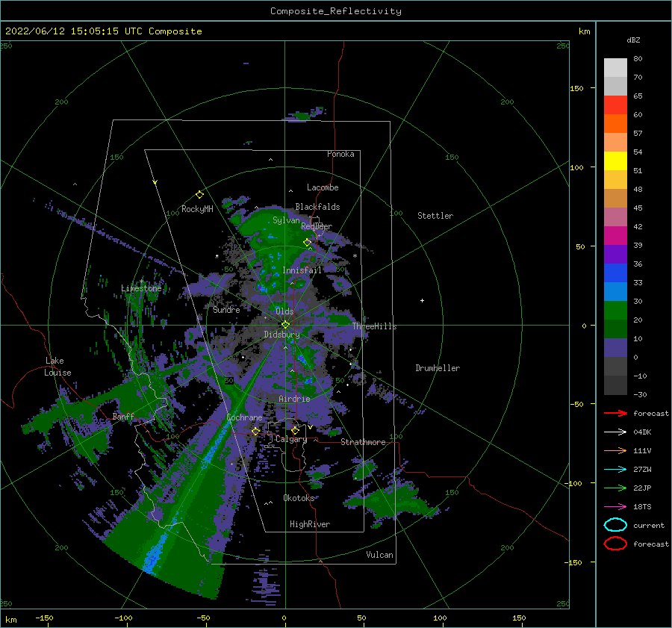The width and height of the screenshot is (672, 628).
Task: Click the Vulcan town label
Action: click(x=380, y=555)
